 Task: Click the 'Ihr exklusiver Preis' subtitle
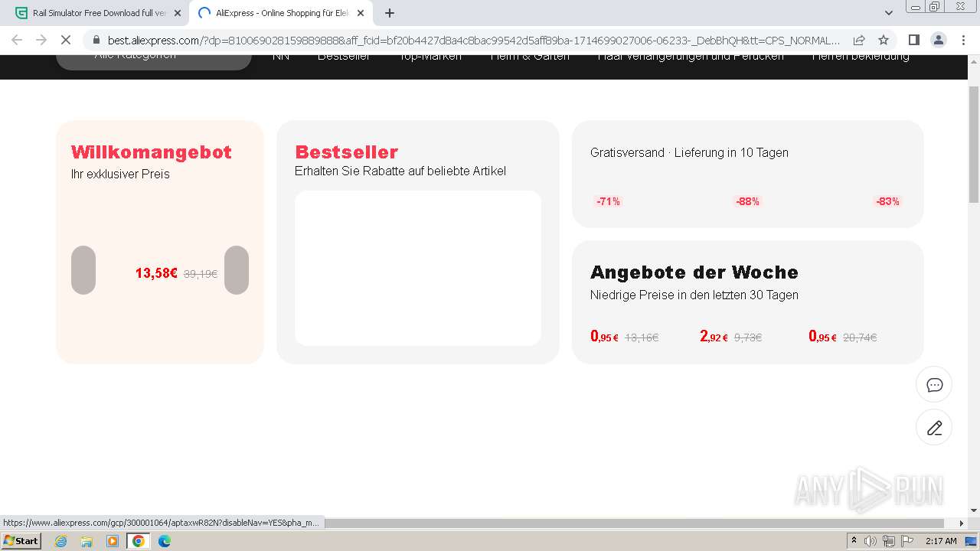(x=120, y=174)
